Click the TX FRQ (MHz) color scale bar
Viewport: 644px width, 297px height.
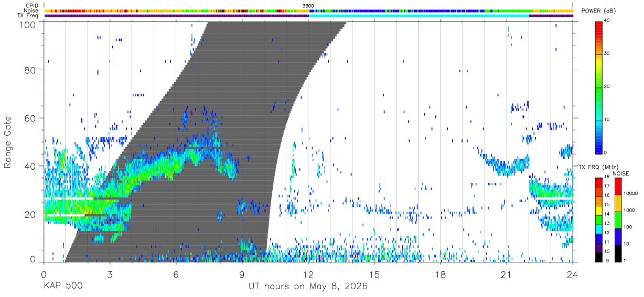(x=599, y=219)
